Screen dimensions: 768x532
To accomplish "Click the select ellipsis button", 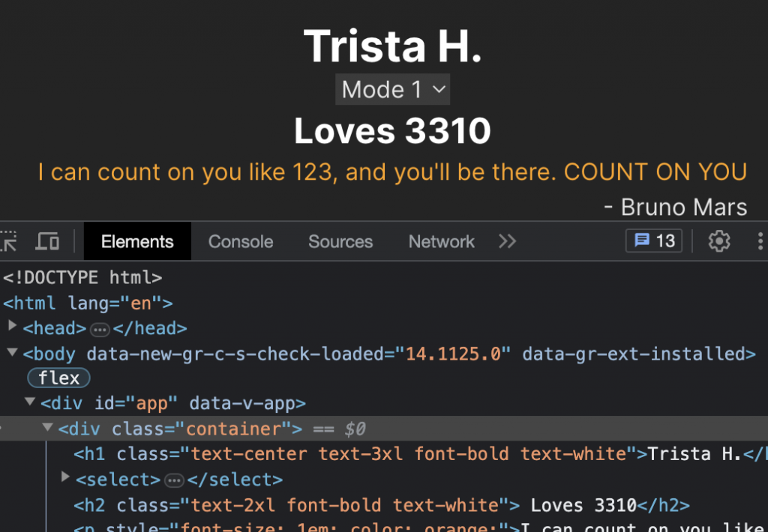I will (174, 480).
